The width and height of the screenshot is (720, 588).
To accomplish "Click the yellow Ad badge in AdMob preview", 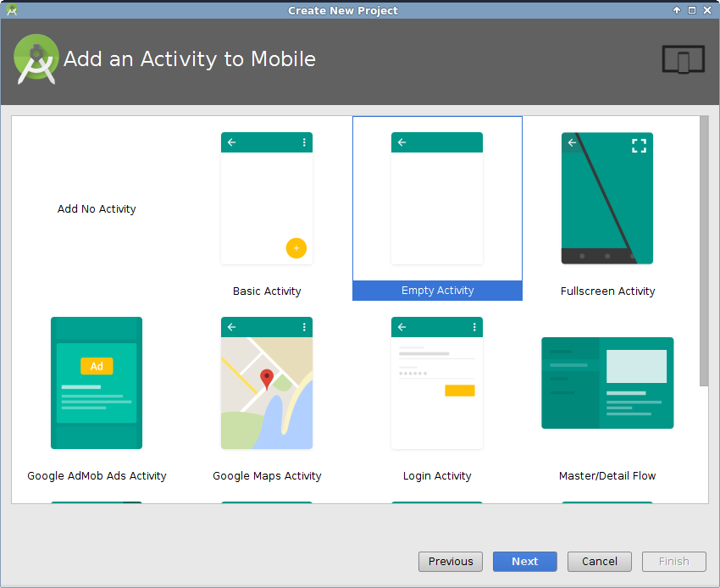I will point(97,366).
